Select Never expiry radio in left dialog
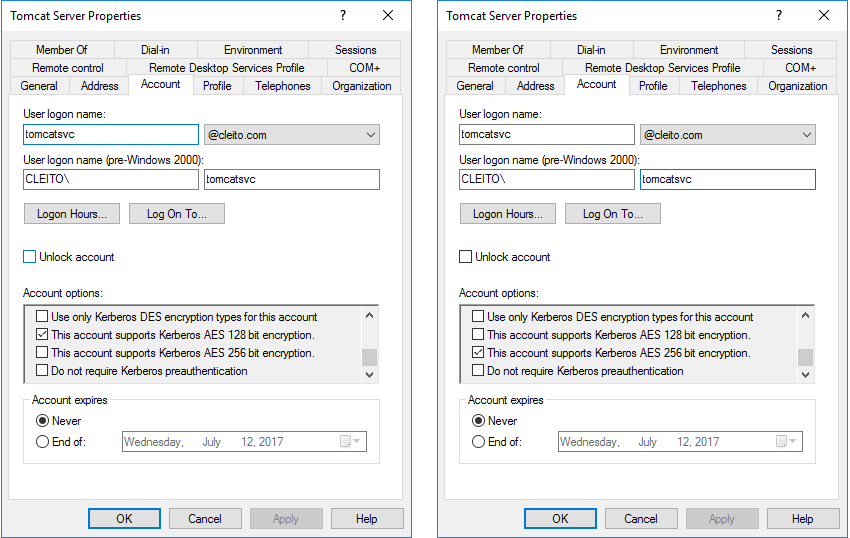This screenshot has width=850, height=538. (x=42, y=421)
